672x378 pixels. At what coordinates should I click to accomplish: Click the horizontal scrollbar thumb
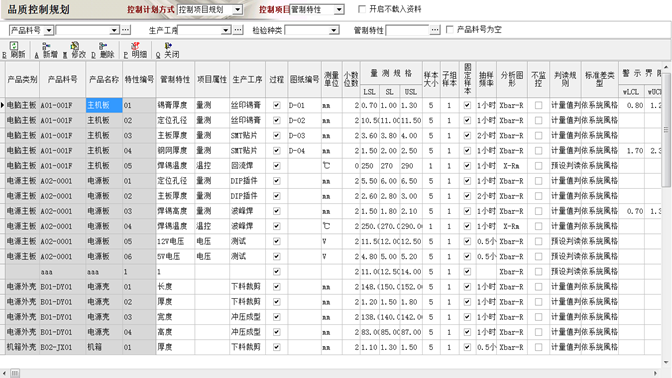click(x=15, y=373)
